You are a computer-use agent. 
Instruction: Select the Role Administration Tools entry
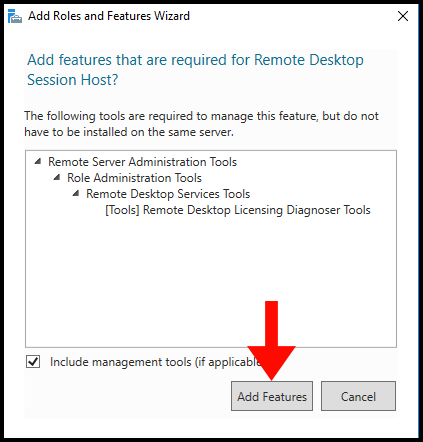[x=134, y=178]
